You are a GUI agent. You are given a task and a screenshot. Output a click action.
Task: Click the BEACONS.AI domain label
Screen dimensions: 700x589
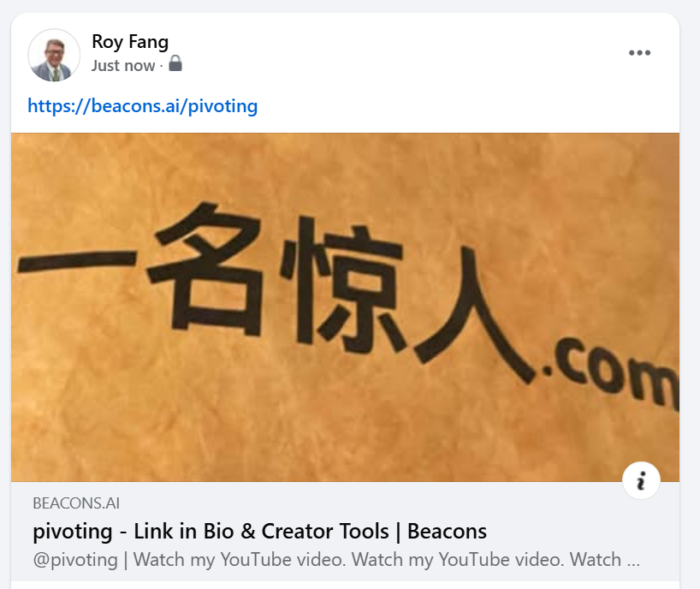click(x=76, y=503)
